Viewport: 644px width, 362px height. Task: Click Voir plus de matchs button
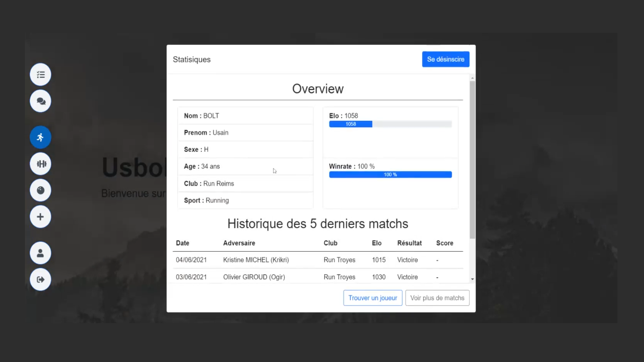(x=437, y=298)
